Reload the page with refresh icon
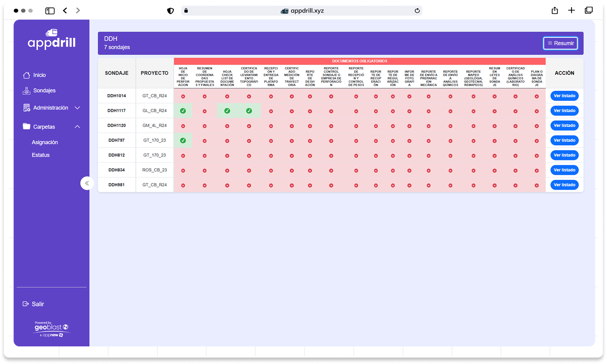This screenshot has width=607, height=364. coord(417,11)
